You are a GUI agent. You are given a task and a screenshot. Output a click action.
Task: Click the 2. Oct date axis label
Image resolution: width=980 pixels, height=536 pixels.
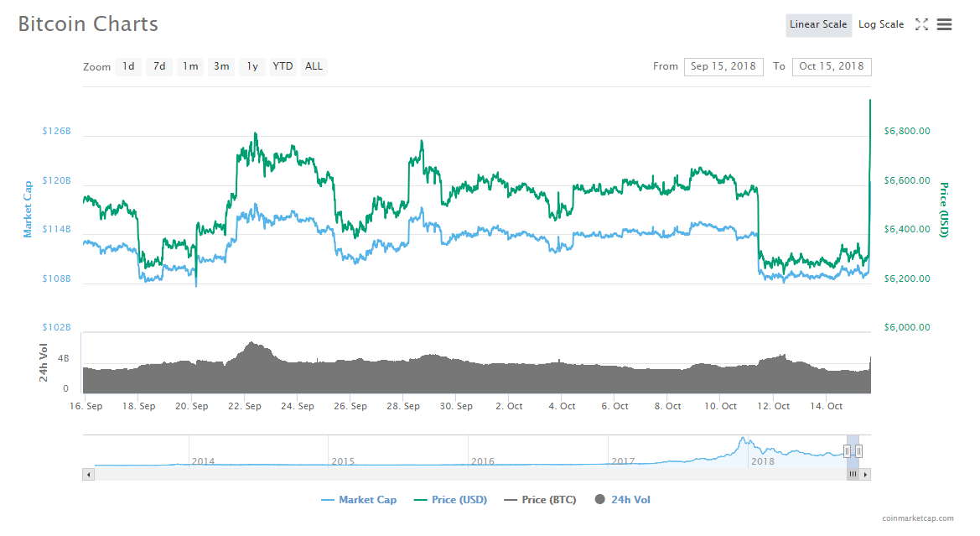[x=509, y=406]
